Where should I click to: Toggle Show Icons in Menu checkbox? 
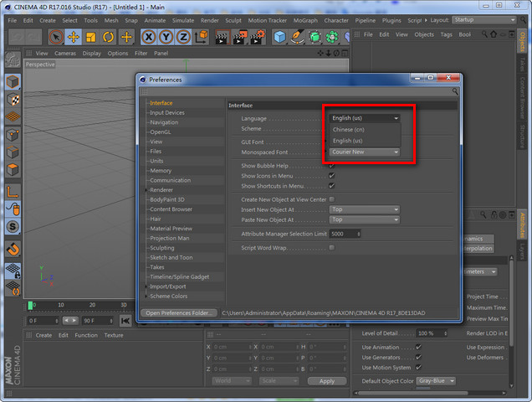pos(332,176)
